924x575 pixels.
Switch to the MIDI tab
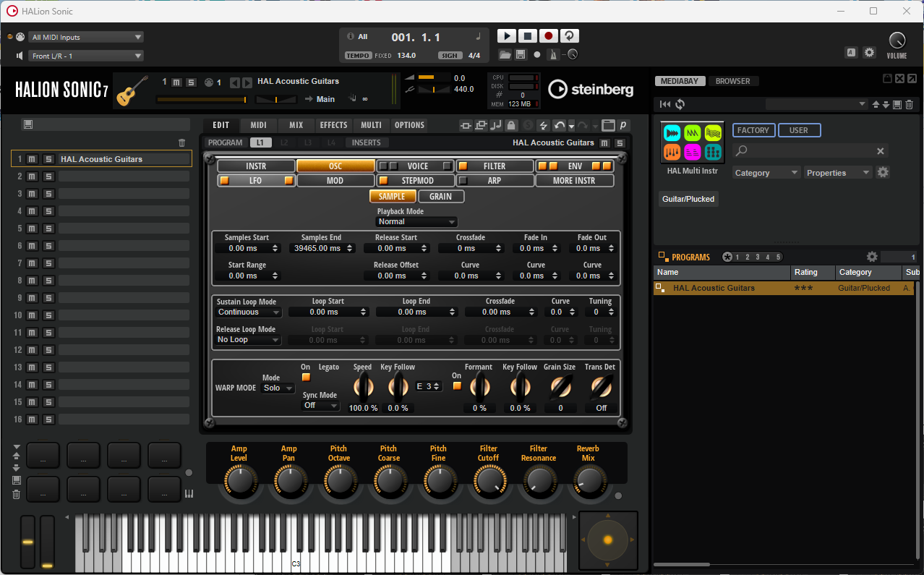coord(259,125)
